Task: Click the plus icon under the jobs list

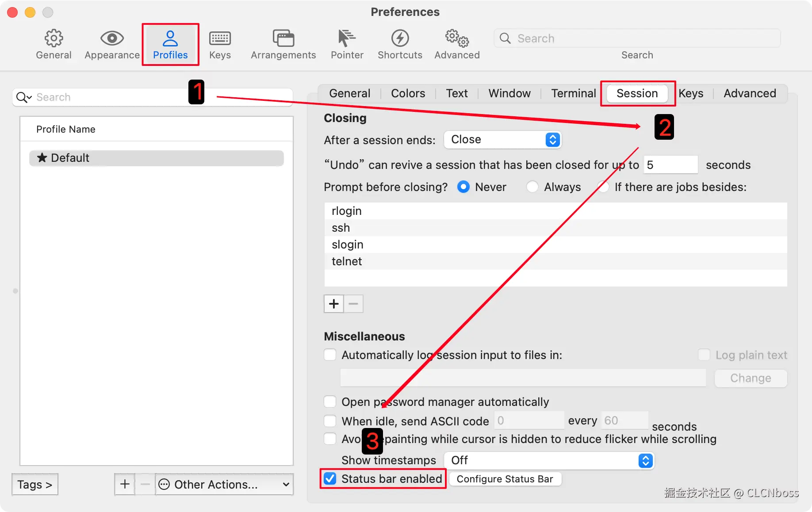Action: tap(334, 304)
